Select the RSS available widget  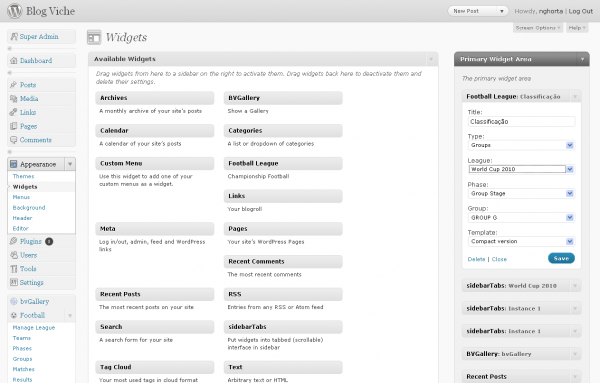pos(283,294)
